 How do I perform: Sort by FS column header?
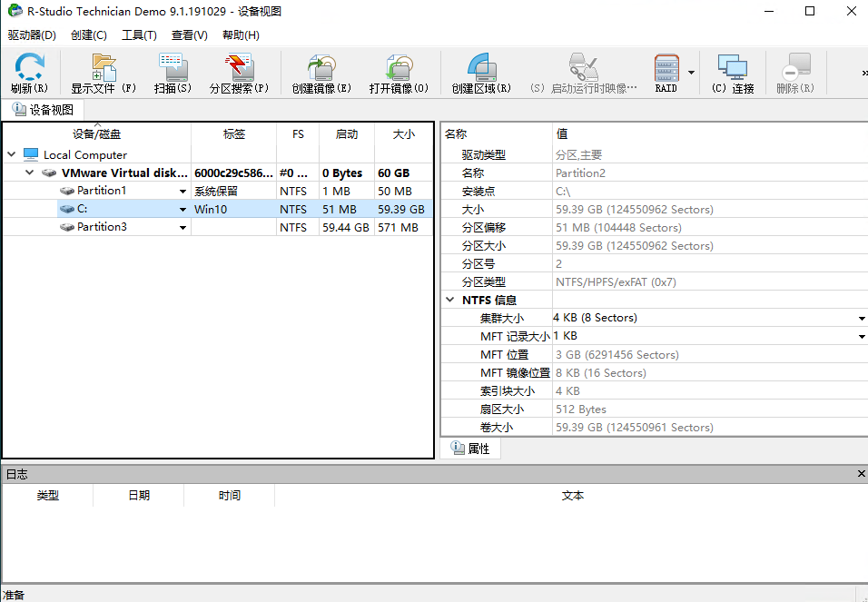point(298,134)
